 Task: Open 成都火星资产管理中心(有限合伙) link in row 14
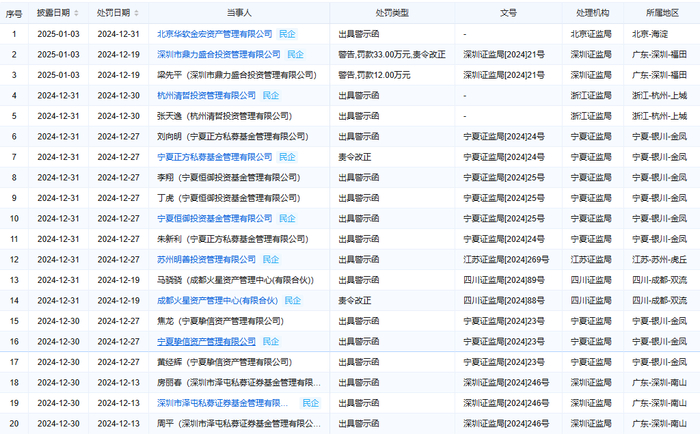point(217,300)
